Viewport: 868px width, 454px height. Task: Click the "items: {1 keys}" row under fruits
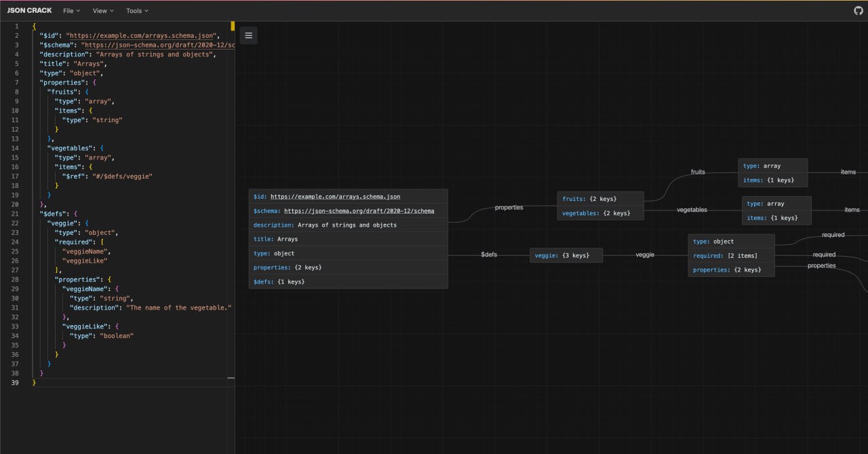pos(772,180)
